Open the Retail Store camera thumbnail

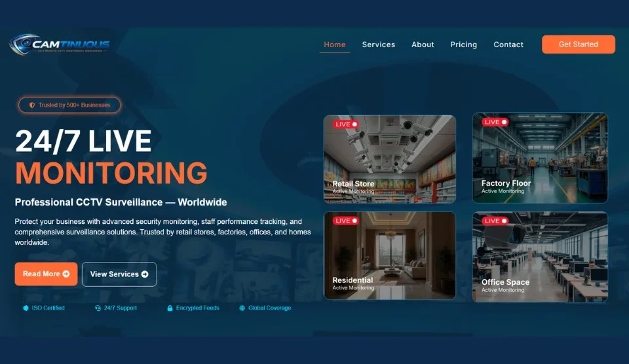tap(390, 159)
